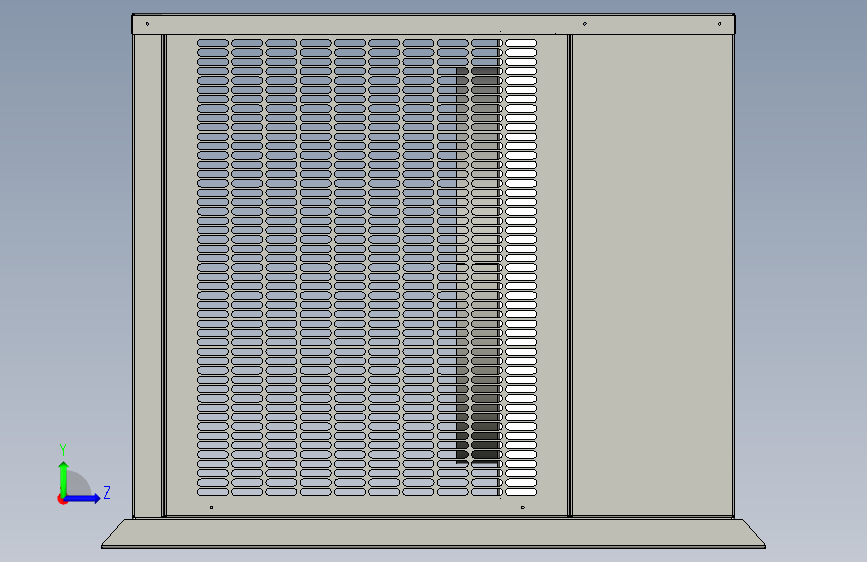
Task: Pick the mounting hole at top-left of rail
Action: (x=147, y=24)
